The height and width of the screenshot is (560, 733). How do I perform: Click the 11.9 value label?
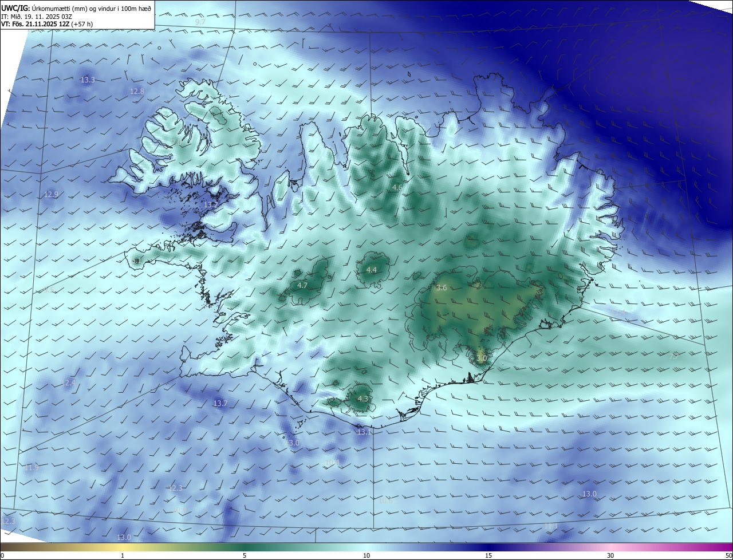(x=31, y=468)
